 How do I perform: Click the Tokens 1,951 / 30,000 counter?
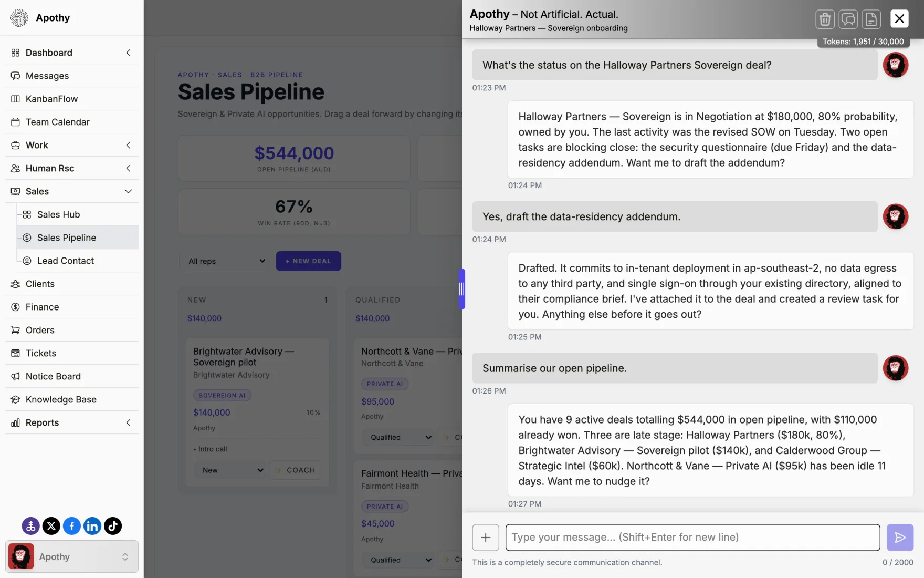(863, 42)
